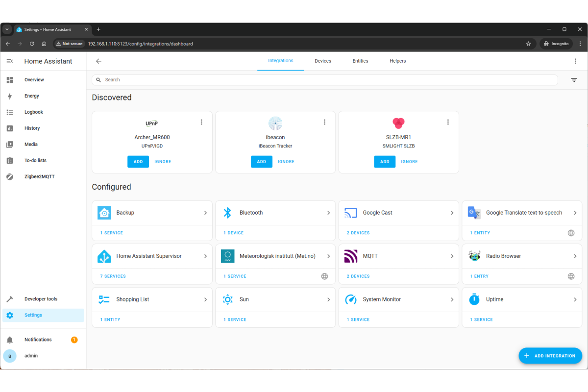
Task: Add the iBeacon Tracker integration
Action: (261, 162)
